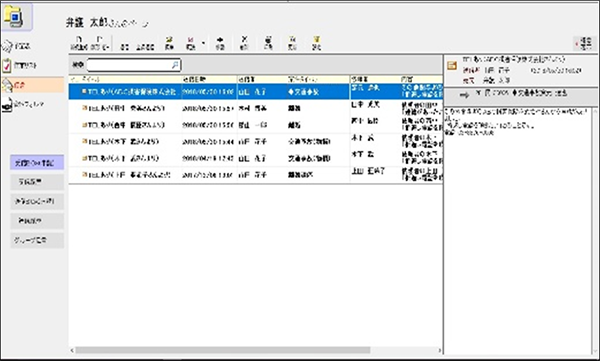This screenshot has height=361, width=600.
Task: Open the phone/fax icon sidebar item
Action: [23, 104]
